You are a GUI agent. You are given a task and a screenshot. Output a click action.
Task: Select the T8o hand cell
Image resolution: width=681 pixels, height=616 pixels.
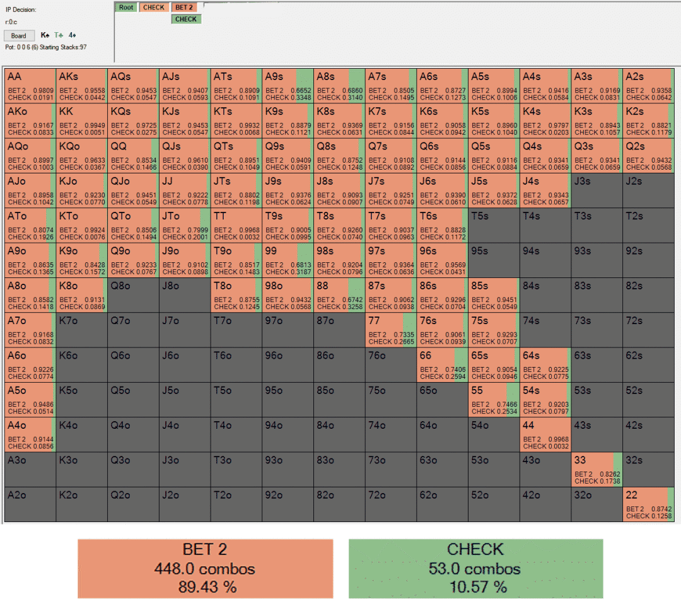[236, 295]
